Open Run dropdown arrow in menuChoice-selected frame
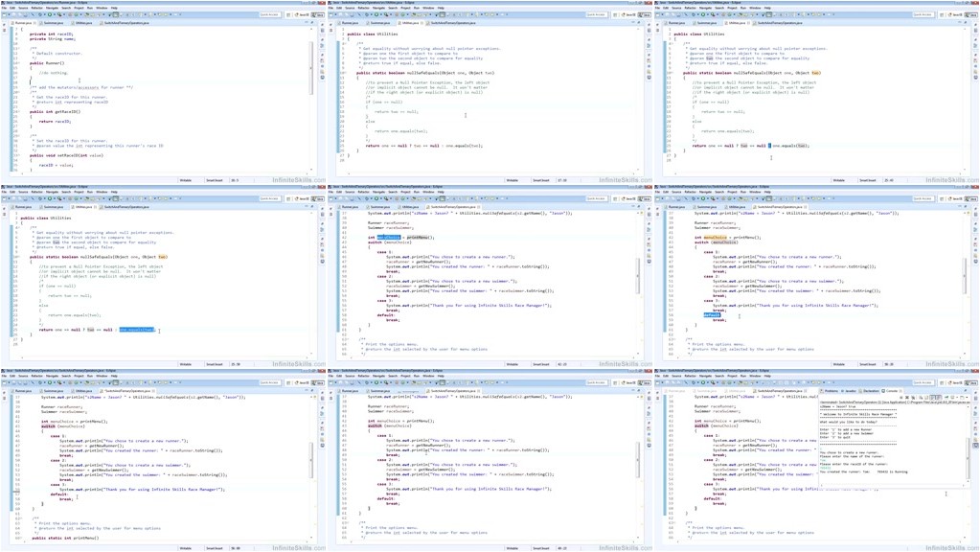The image size is (980, 552). click(x=381, y=198)
